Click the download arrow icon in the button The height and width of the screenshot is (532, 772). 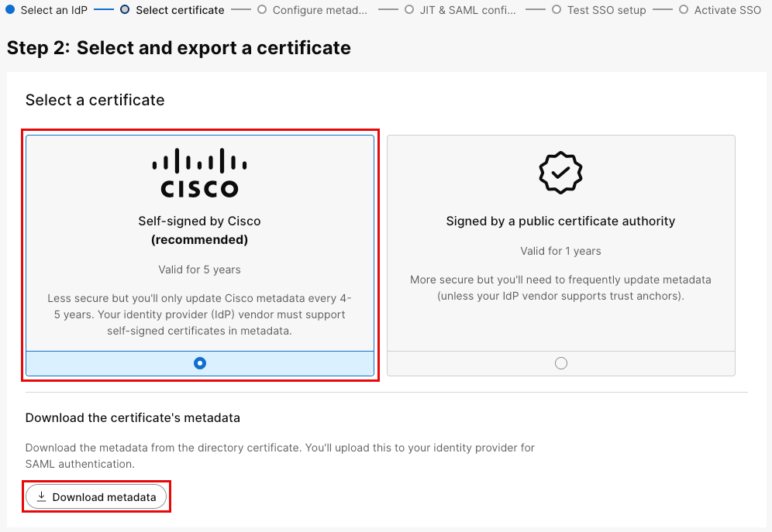[x=42, y=496]
